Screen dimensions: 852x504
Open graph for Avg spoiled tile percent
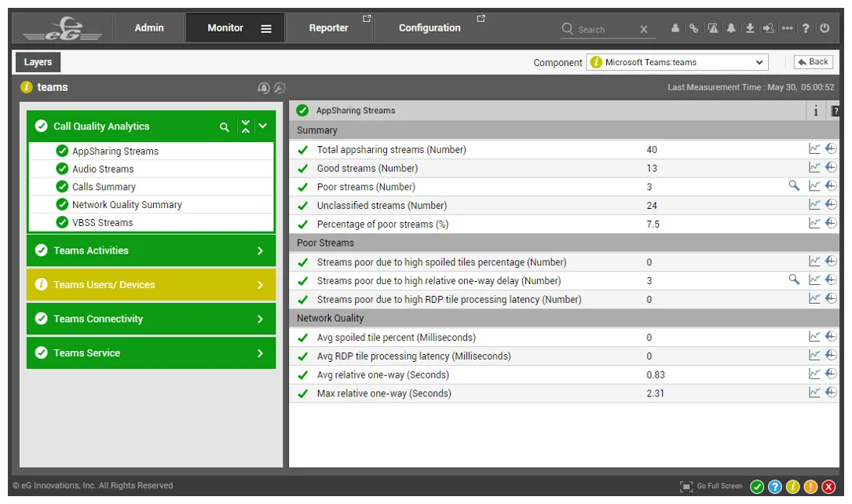(814, 336)
